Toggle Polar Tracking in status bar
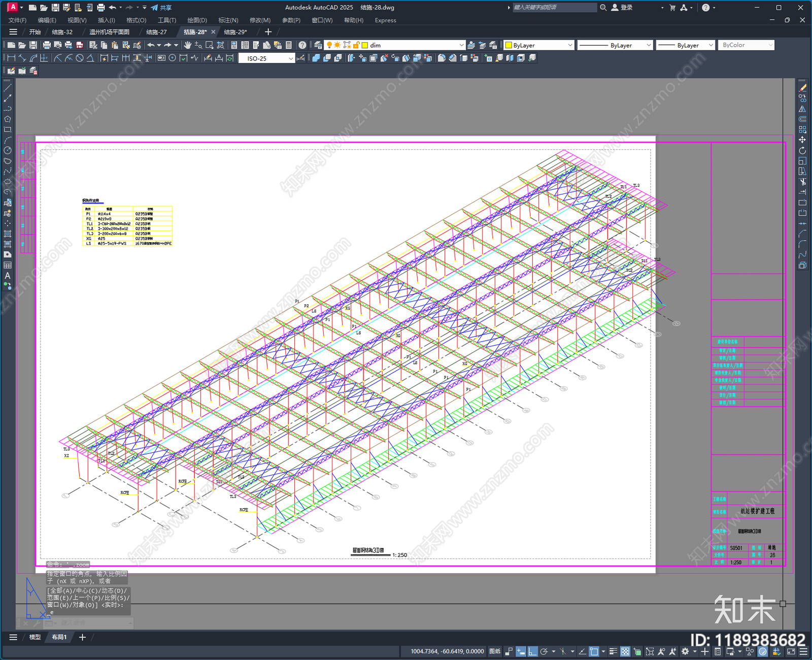The image size is (812, 660). tap(544, 651)
